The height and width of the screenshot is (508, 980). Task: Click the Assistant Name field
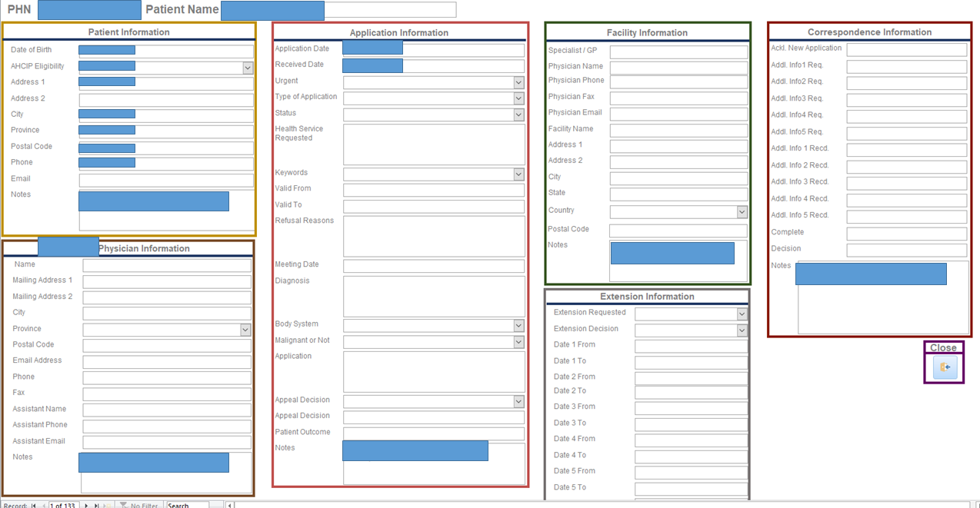click(x=167, y=410)
